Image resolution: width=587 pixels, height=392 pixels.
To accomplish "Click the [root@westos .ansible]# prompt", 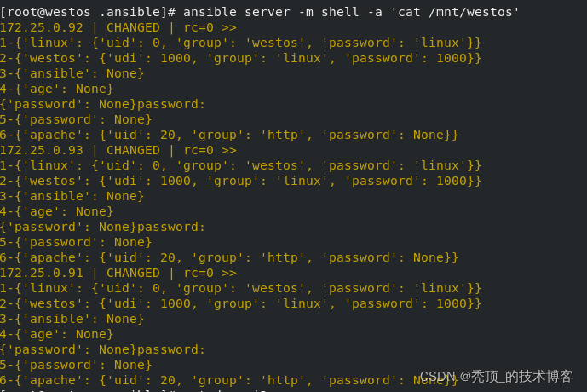I will 88,12.
